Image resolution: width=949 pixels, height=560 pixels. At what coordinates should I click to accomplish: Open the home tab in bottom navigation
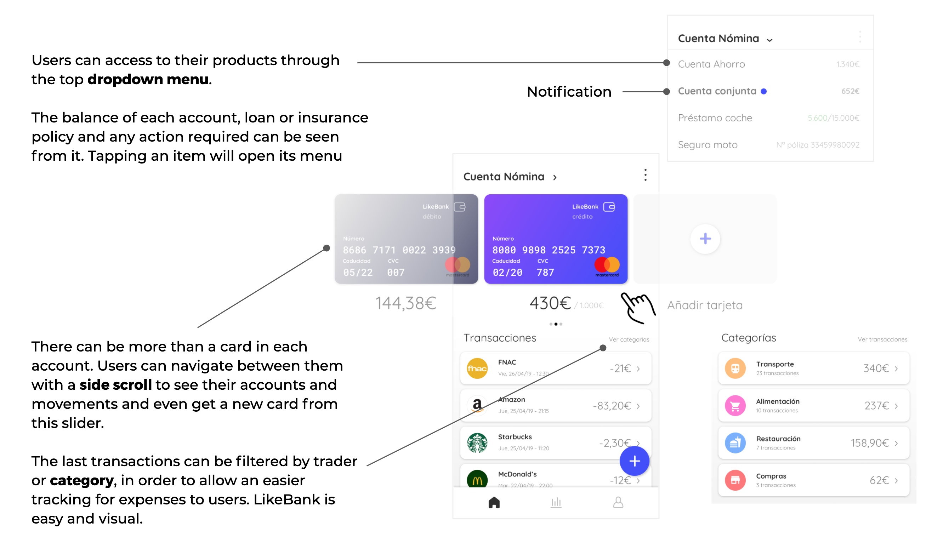click(x=494, y=502)
